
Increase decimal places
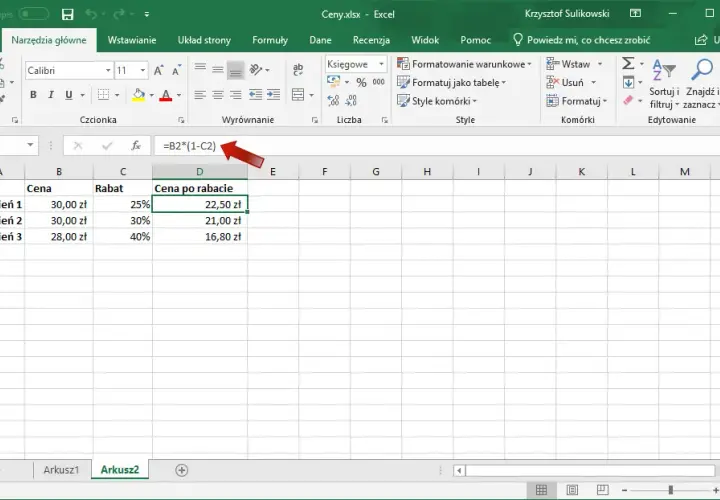pos(334,101)
